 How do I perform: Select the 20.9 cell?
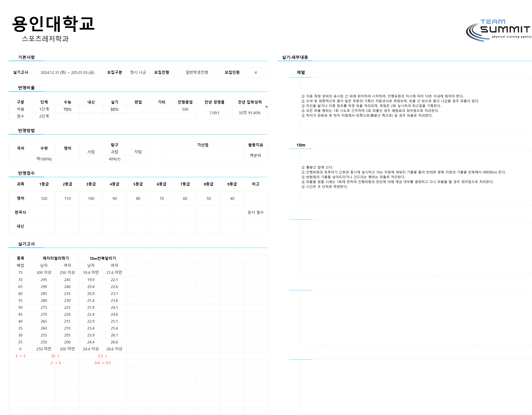pyautogui.click(x=91, y=294)
